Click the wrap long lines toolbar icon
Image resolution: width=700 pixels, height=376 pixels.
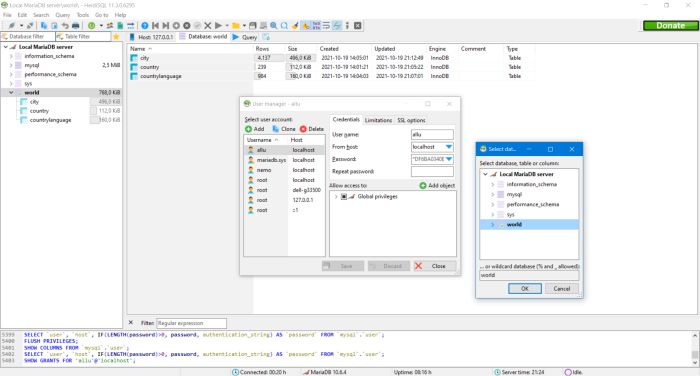click(x=326, y=25)
